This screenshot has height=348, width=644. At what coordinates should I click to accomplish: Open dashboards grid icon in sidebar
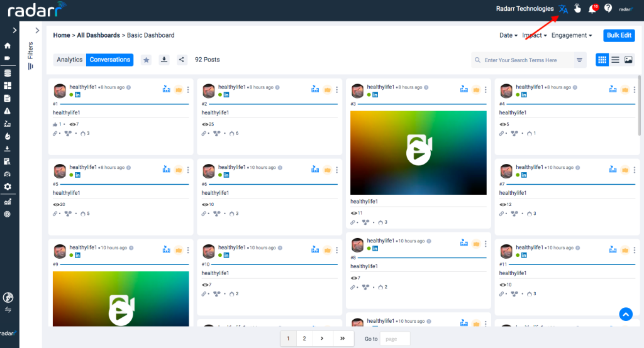click(x=8, y=86)
